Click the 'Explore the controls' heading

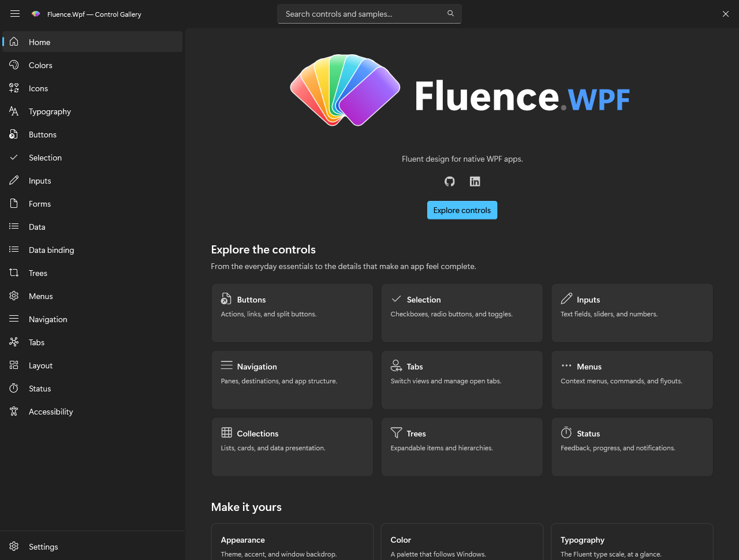[263, 249]
